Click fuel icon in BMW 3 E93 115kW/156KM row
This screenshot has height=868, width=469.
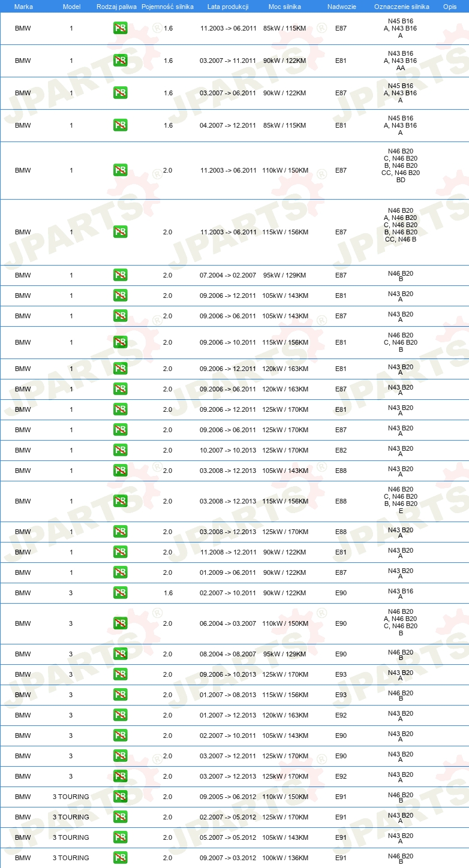click(x=120, y=695)
